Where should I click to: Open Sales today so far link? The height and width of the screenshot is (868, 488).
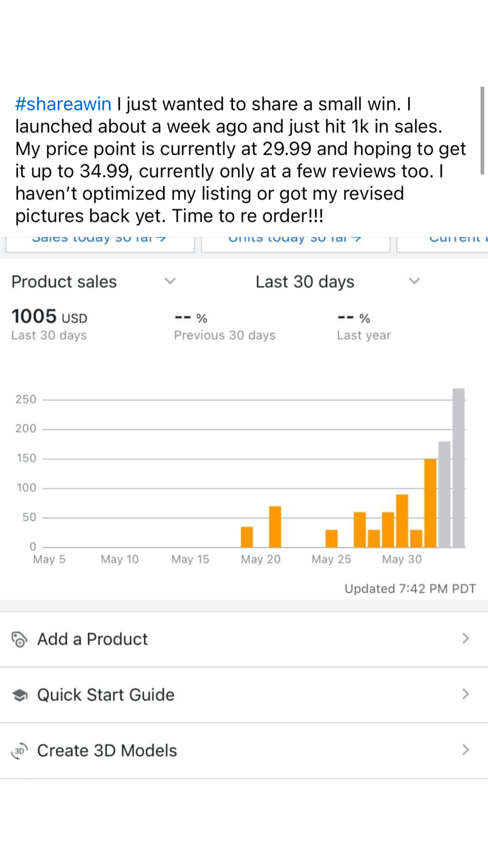[x=99, y=239]
